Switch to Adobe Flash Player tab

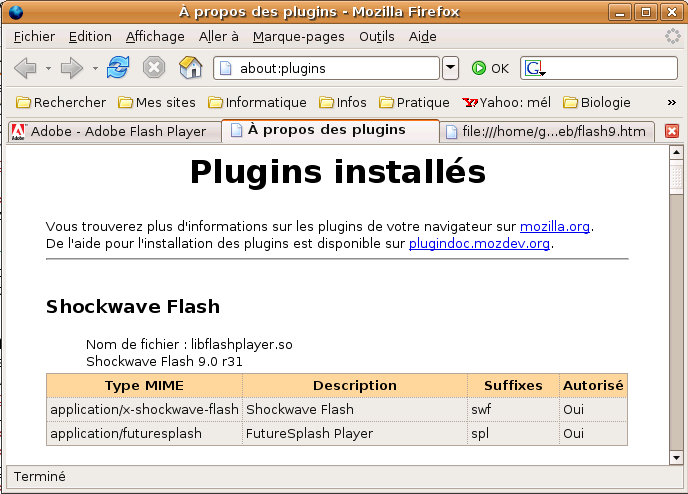click(x=115, y=132)
